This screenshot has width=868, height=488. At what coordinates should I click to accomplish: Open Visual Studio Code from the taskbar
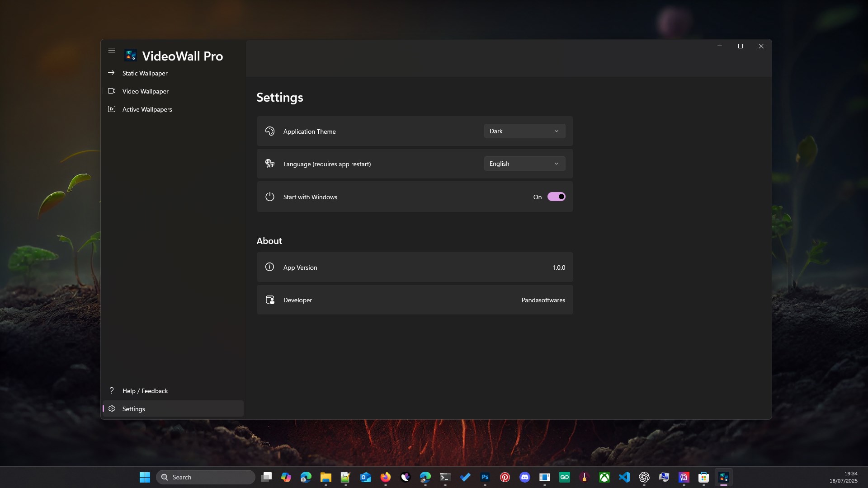(624, 477)
